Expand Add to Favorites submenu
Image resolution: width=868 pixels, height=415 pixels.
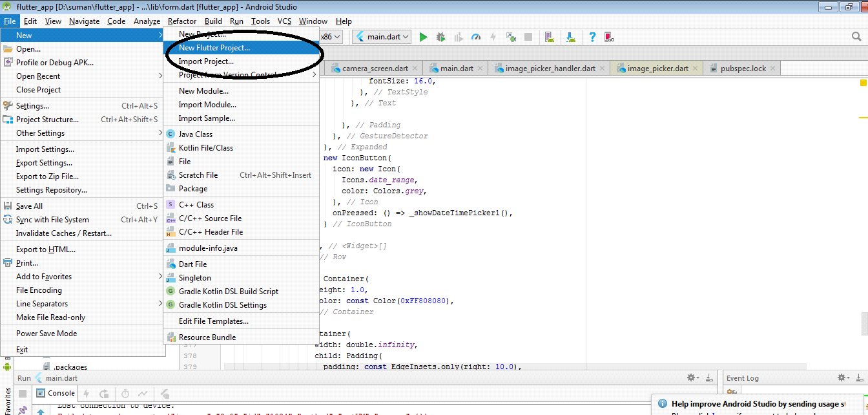[x=81, y=276]
